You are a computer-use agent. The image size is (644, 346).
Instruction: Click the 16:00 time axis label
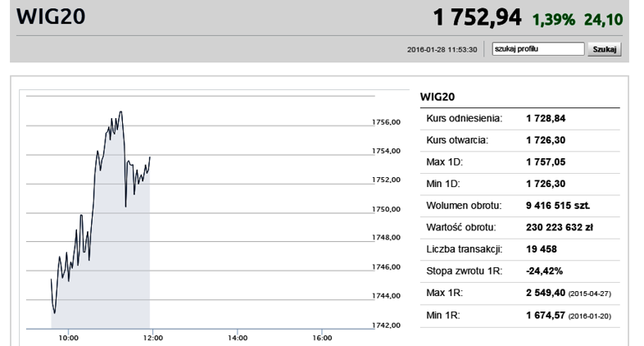[322, 337]
